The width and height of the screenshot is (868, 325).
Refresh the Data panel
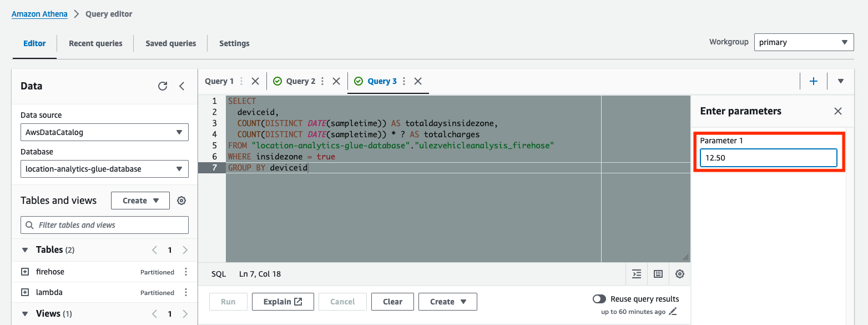(x=163, y=86)
